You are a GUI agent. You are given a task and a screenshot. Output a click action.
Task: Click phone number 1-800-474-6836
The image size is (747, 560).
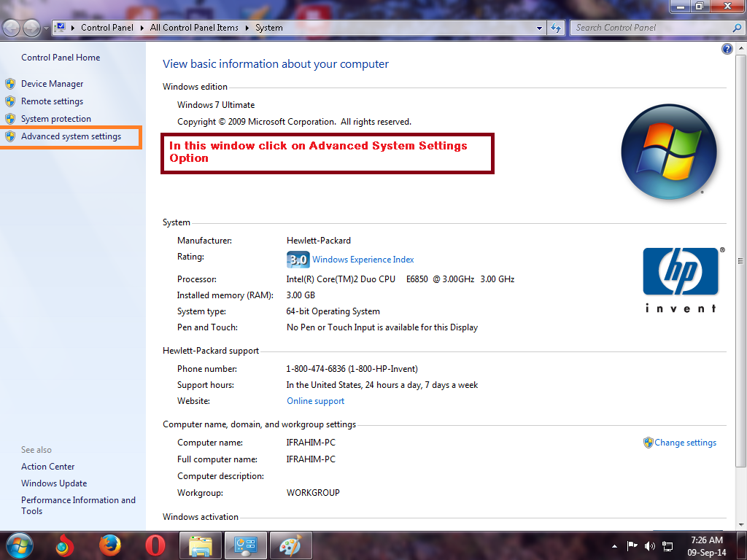click(316, 369)
